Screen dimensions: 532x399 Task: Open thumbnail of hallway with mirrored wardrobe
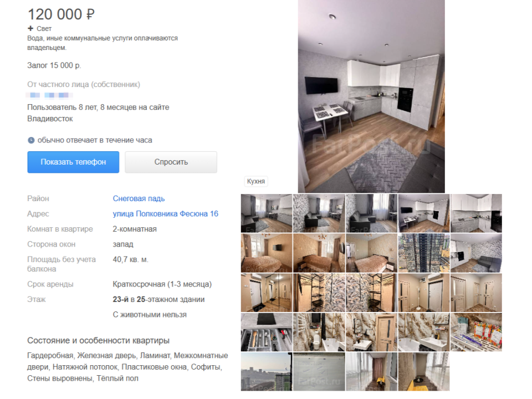pos(267,293)
